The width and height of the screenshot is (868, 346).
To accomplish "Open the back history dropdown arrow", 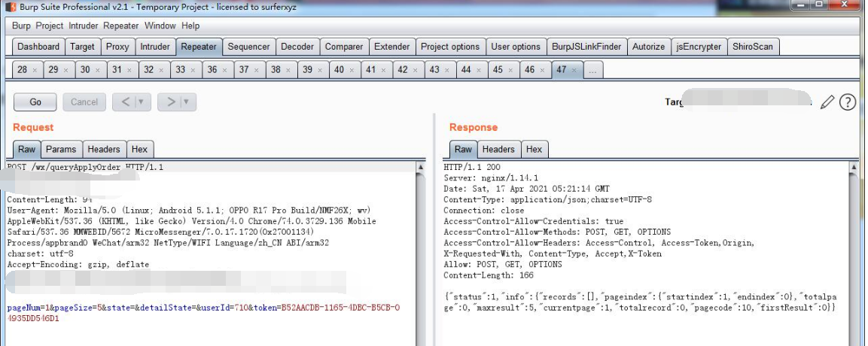I will (x=142, y=102).
